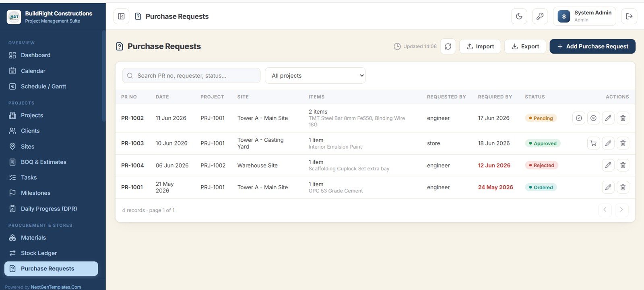Click the logout icon next to System Admin
Image resolution: width=644 pixels, height=290 pixels.
point(629,17)
